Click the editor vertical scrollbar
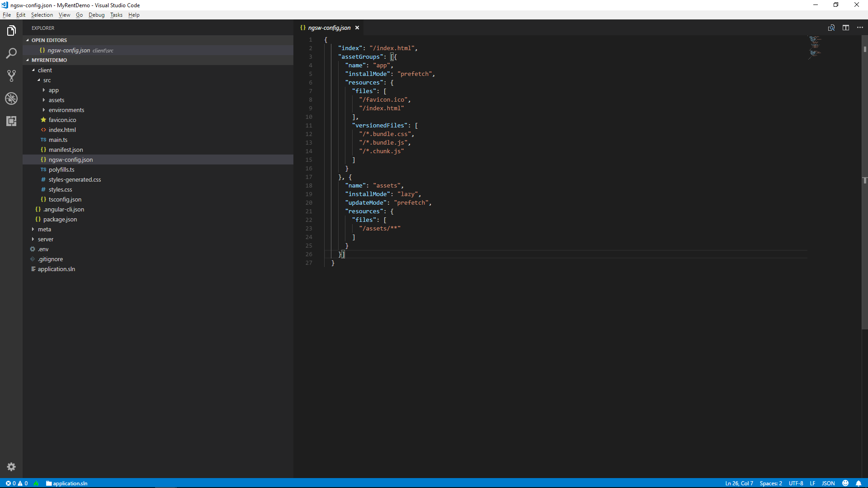Image resolution: width=868 pixels, height=488 pixels. coord(864,181)
